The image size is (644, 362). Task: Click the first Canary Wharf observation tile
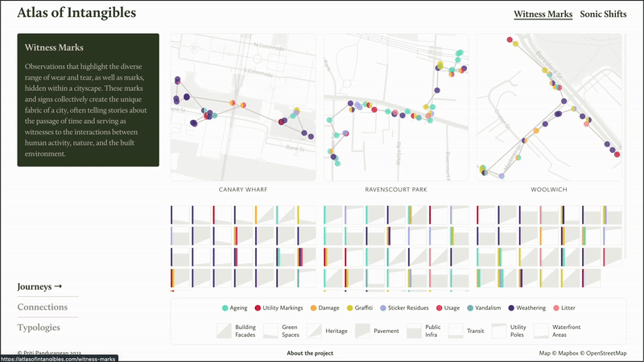pos(180,215)
